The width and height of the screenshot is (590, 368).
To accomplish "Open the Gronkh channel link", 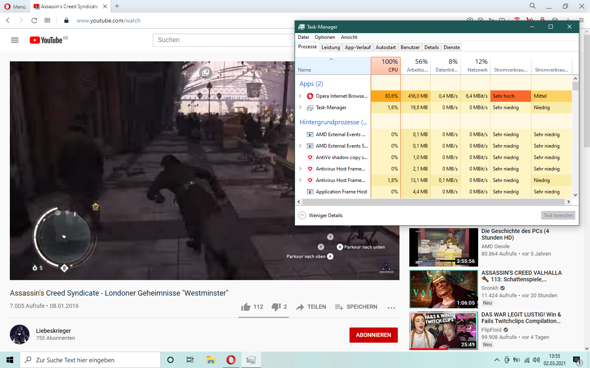I will tap(490, 288).
